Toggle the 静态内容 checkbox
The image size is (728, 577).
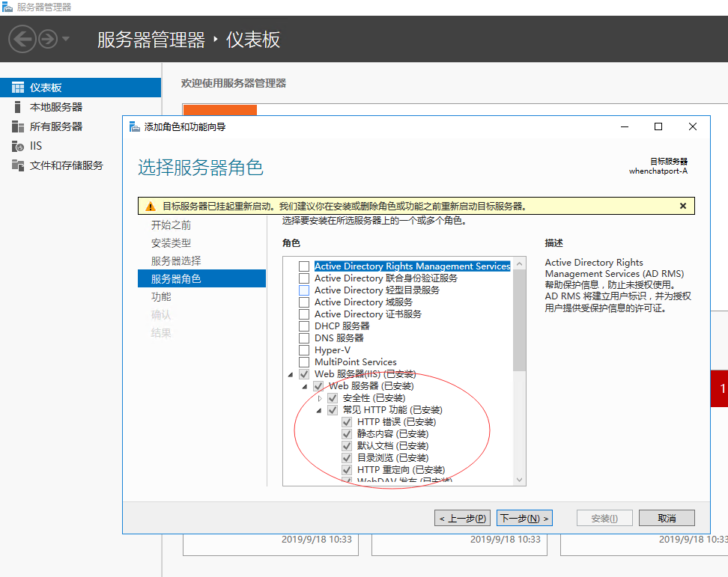[x=347, y=434]
